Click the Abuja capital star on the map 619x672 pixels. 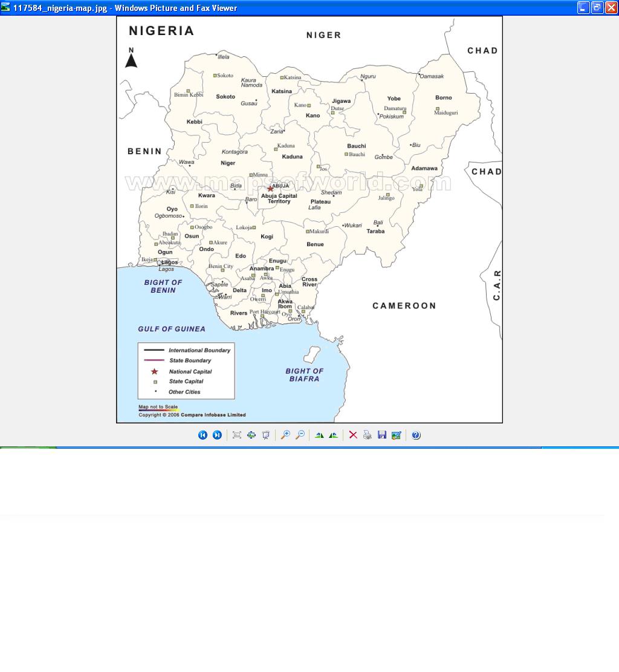coord(270,189)
